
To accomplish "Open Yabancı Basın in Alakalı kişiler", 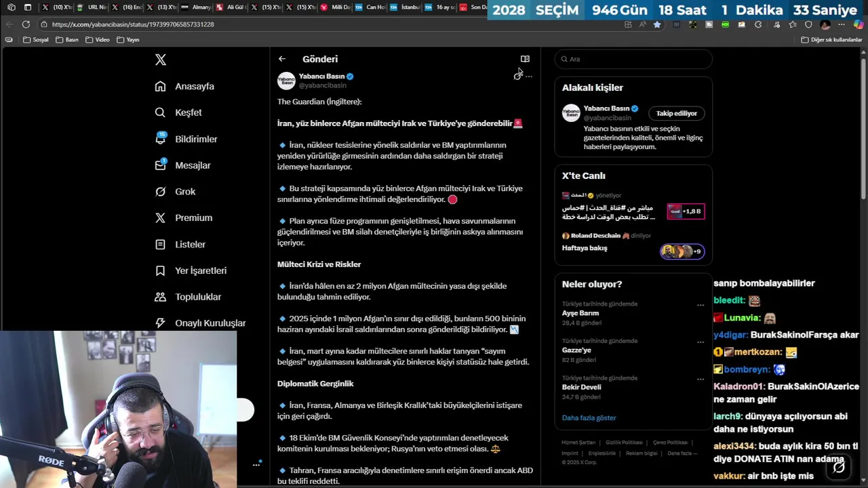I will [606, 108].
